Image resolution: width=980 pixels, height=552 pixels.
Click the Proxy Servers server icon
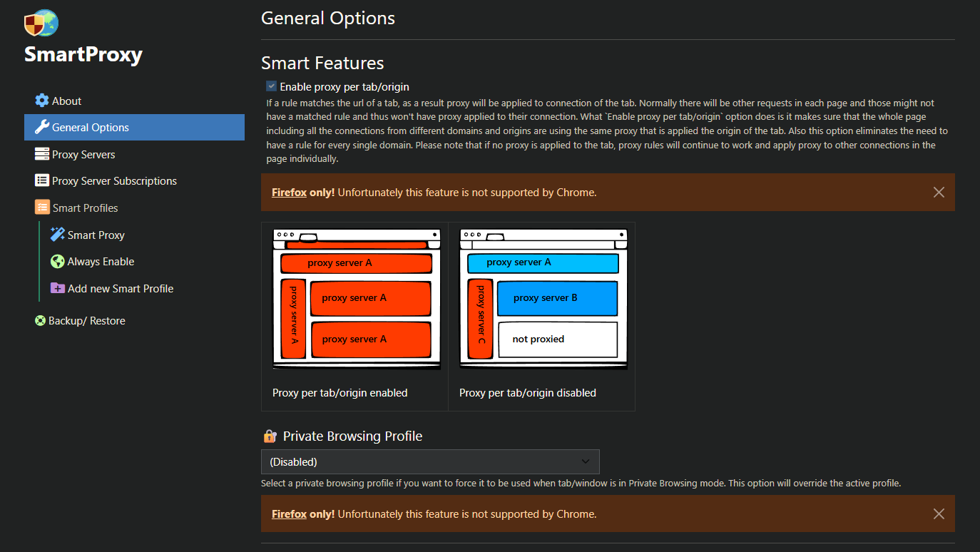[x=42, y=154]
